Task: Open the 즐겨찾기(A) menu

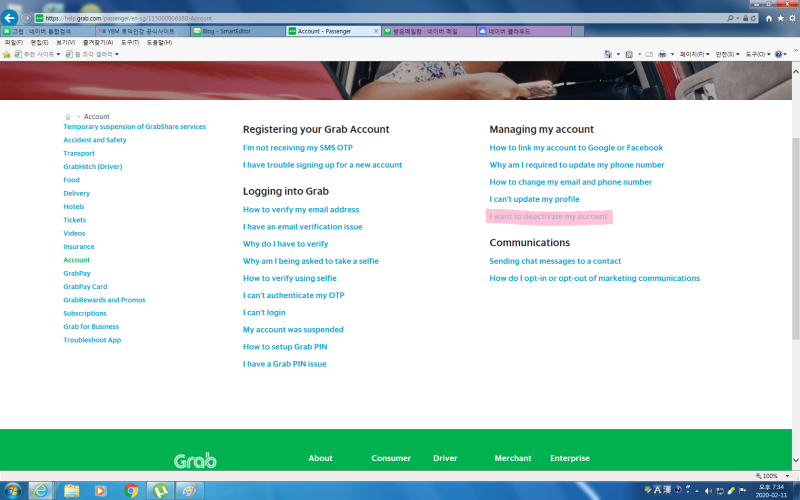Action: tap(97, 42)
